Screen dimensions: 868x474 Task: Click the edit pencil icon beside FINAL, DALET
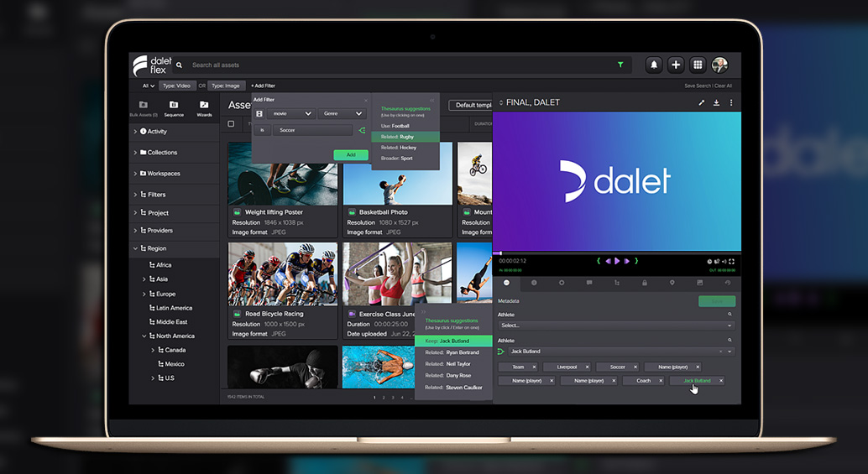702,103
